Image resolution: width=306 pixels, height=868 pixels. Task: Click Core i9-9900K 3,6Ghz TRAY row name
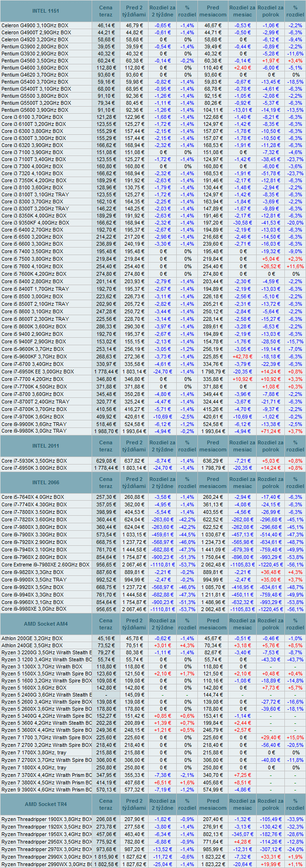click(34, 424)
